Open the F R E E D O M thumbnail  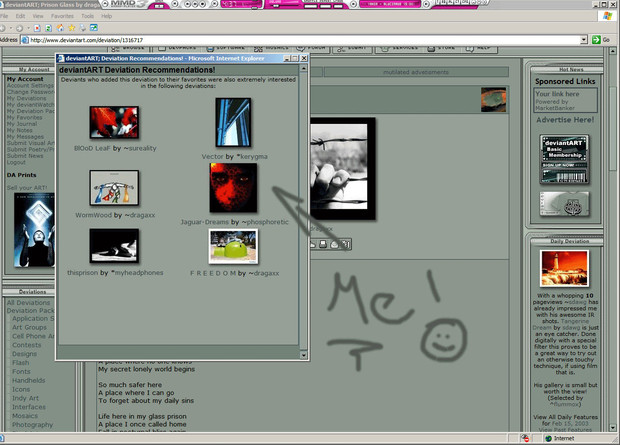pyautogui.click(x=233, y=246)
